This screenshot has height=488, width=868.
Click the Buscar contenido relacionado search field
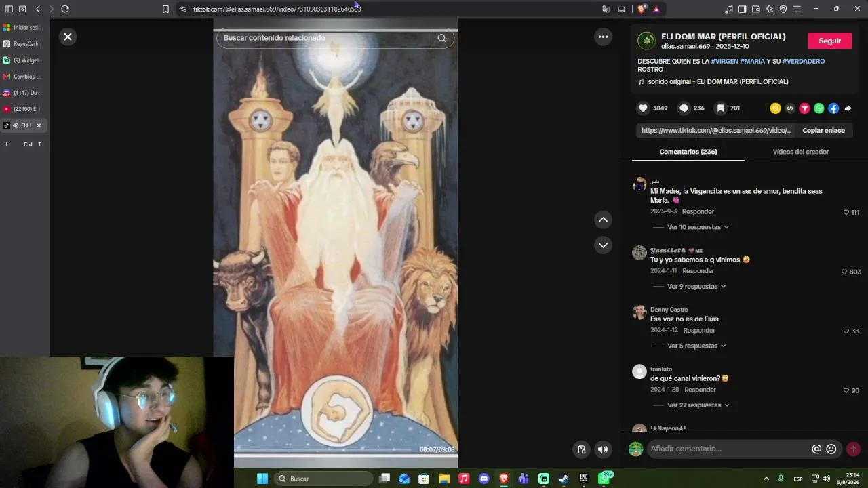pyautogui.click(x=325, y=38)
